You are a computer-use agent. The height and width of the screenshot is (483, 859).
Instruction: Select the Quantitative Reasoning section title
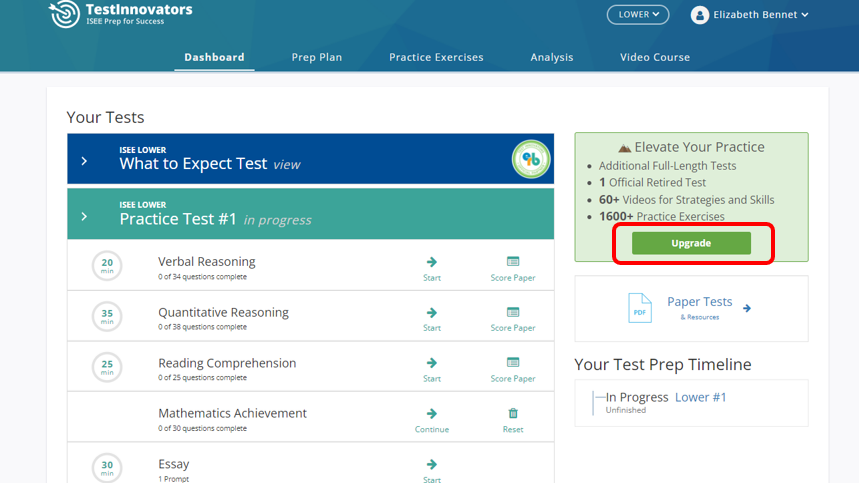(x=224, y=312)
